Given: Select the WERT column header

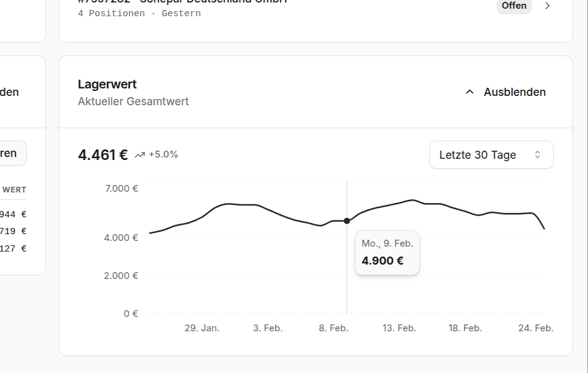Looking at the screenshot, I should tap(14, 189).
